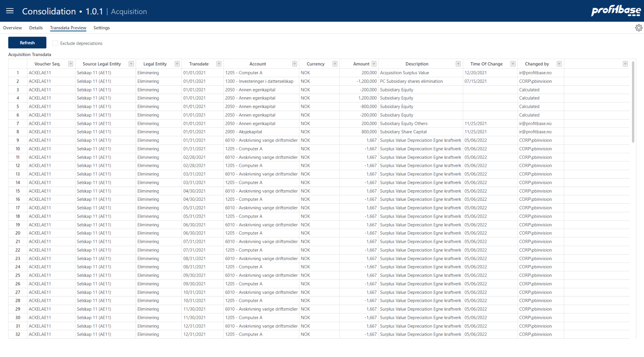Click '6010 - Avskrivning' account in row 9
Image resolution: width=644 pixels, height=357 pixels.
261,140
